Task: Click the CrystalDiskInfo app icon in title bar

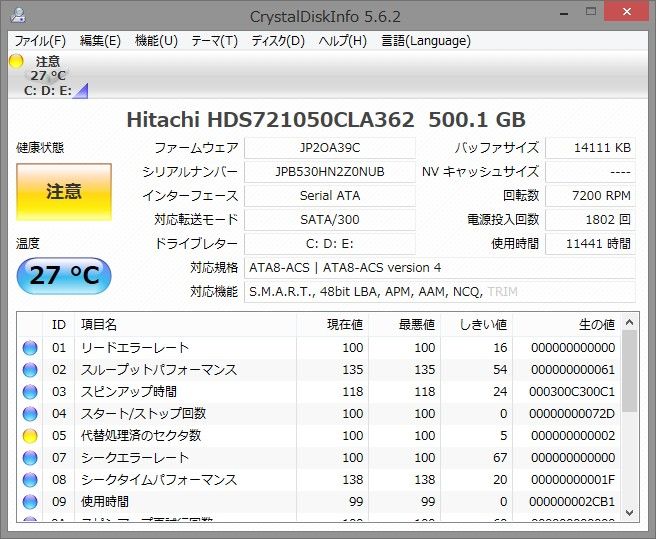Action: click(18, 16)
